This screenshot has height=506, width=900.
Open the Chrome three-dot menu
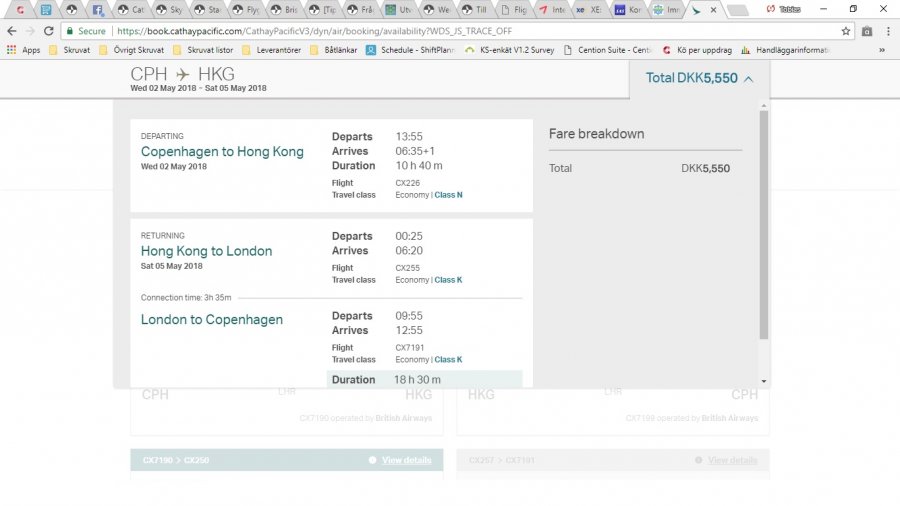point(887,31)
